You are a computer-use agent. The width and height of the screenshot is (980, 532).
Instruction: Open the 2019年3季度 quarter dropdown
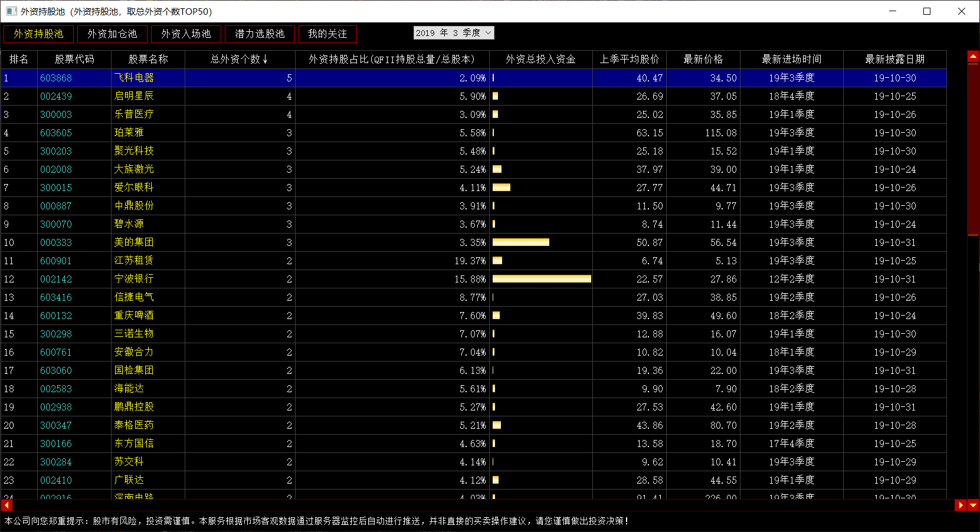(453, 33)
